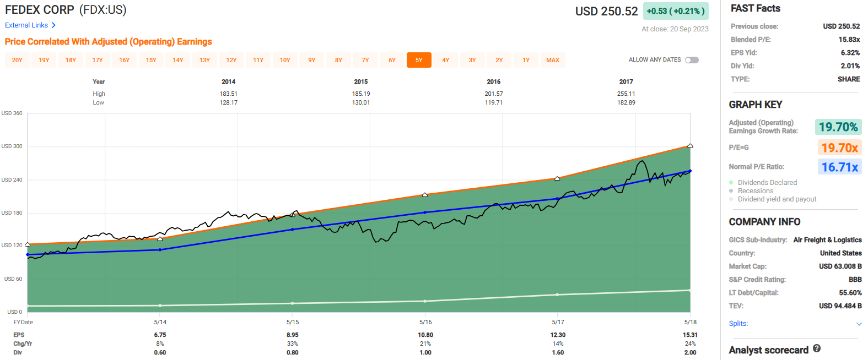Click the chevron arrow beside External Links
The image size is (868, 360).
53,25
